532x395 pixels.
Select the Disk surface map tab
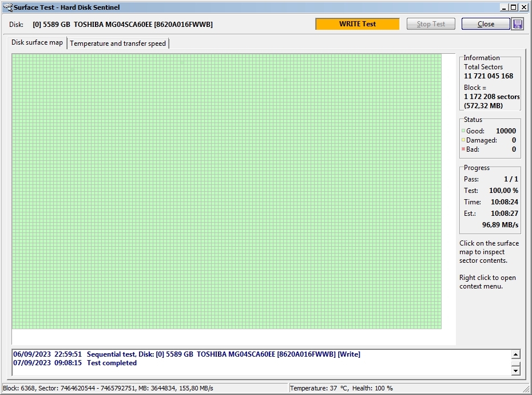tap(37, 43)
